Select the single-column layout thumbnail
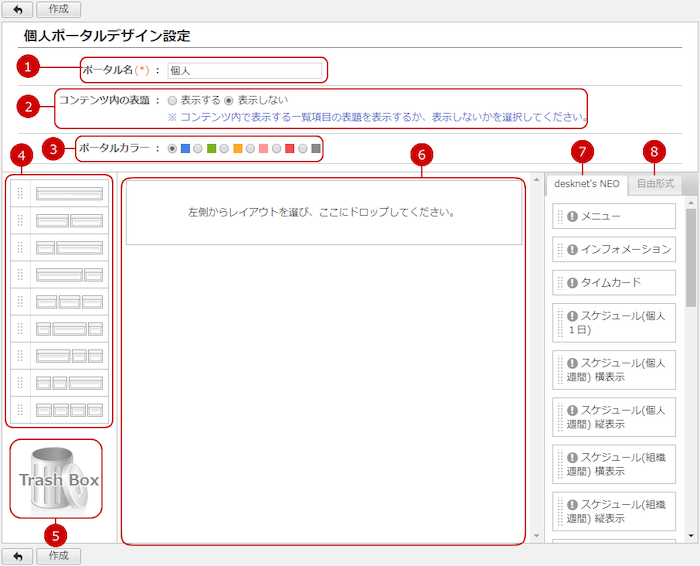The width and height of the screenshot is (700, 566). 69,193
